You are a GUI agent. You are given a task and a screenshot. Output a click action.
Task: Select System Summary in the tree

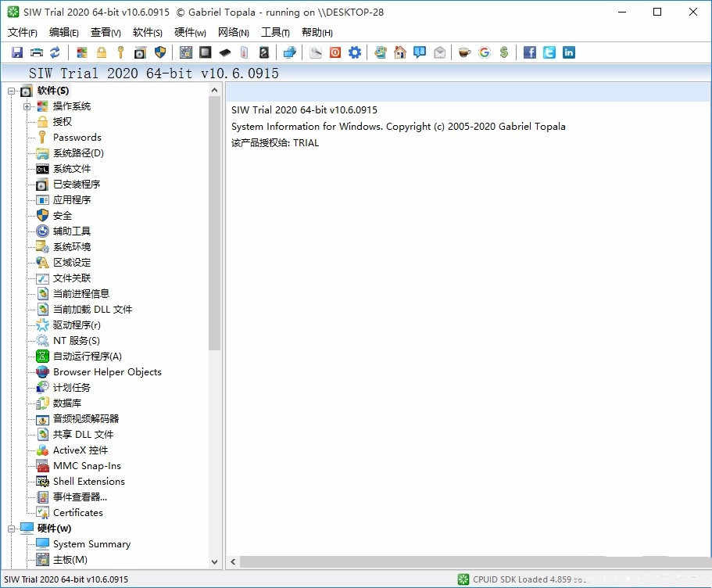[91, 544]
